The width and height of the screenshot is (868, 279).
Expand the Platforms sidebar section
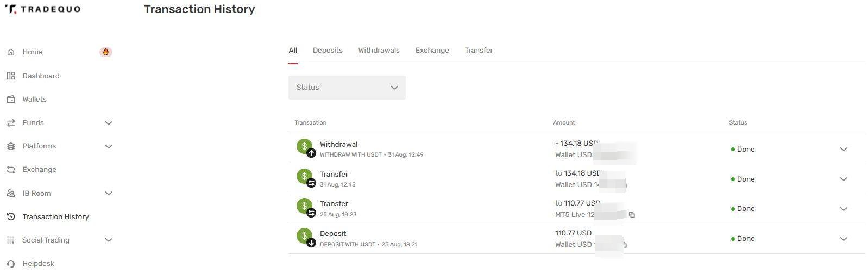(x=109, y=146)
